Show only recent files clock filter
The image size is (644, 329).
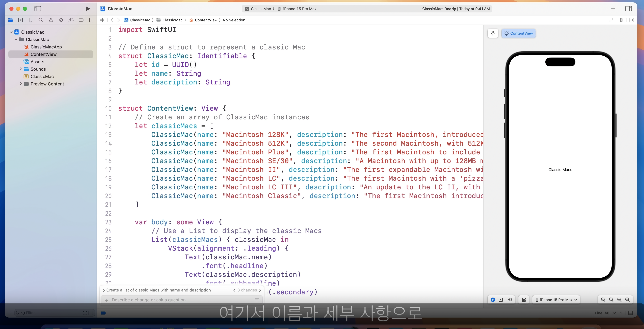pos(85,313)
